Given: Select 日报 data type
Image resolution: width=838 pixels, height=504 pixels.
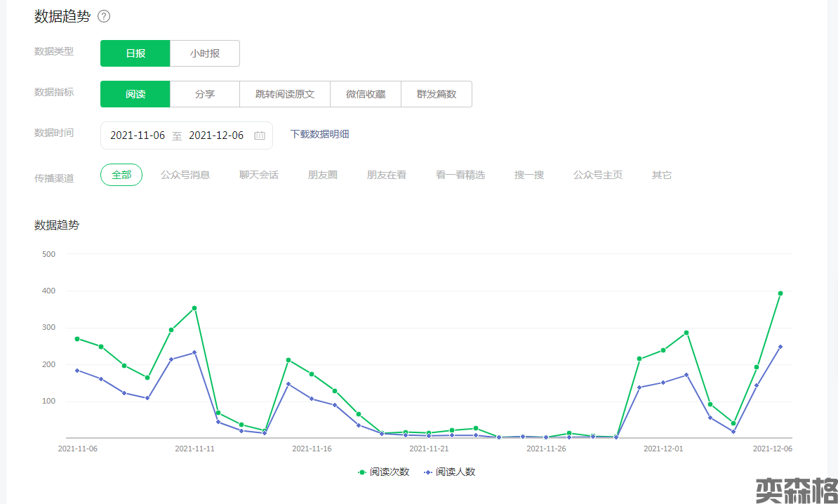Looking at the screenshot, I should [x=135, y=53].
